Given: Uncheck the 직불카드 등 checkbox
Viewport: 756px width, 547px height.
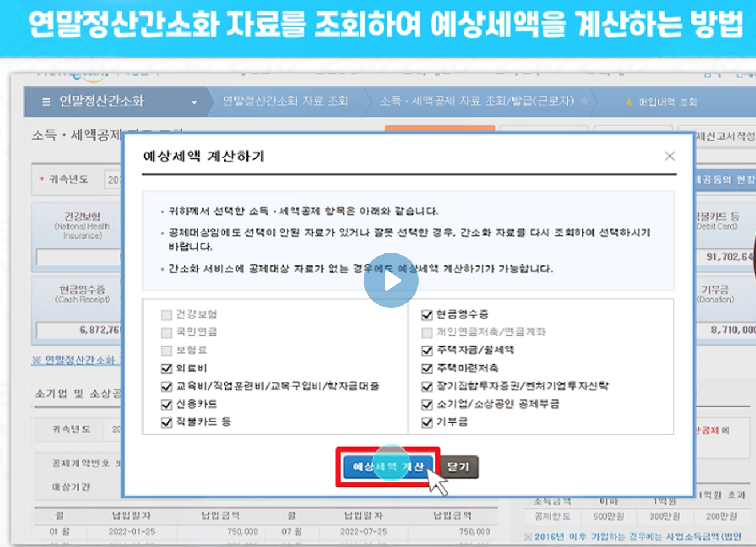Looking at the screenshot, I should pyautogui.click(x=166, y=422).
